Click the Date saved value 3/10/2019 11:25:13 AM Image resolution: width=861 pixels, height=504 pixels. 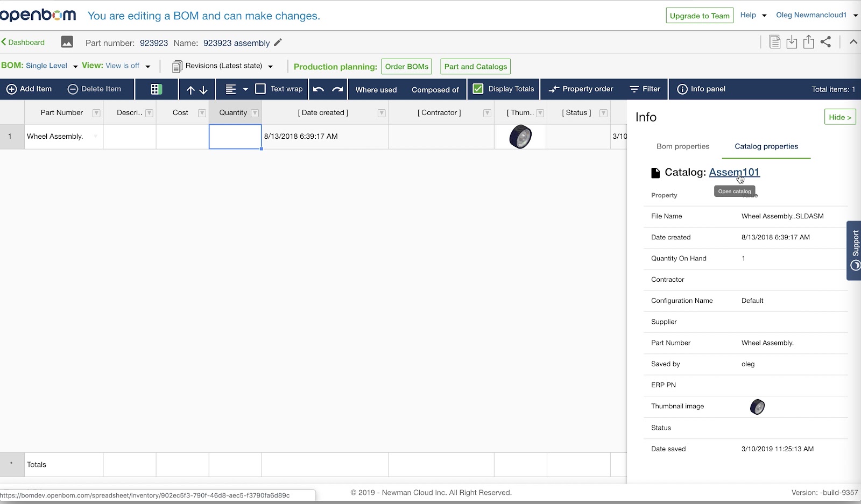[778, 449]
